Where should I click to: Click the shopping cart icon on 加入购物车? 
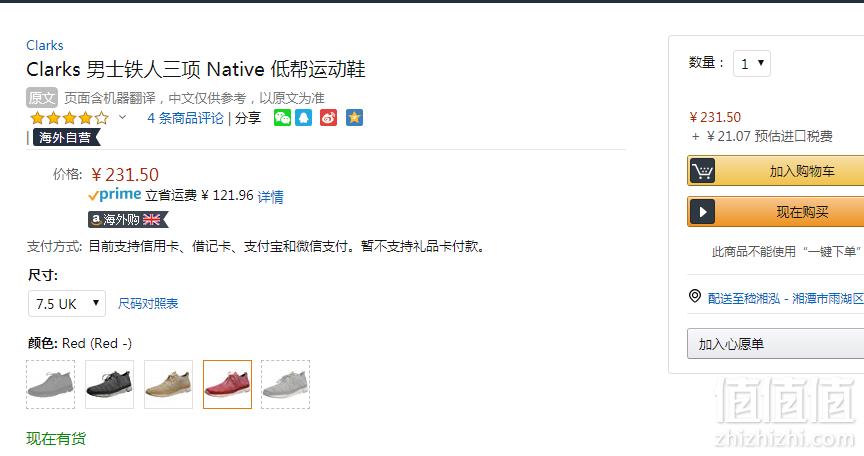click(702, 171)
